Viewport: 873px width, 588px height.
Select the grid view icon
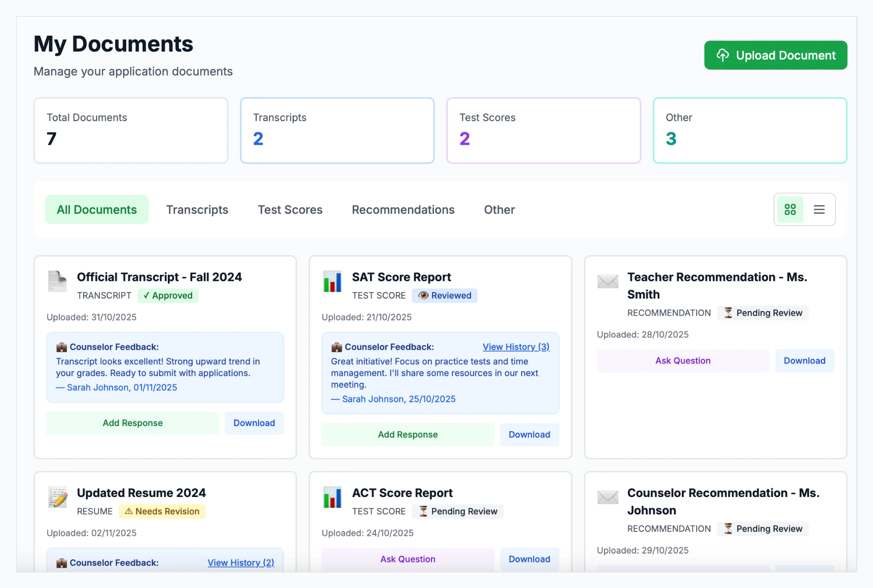(790, 209)
